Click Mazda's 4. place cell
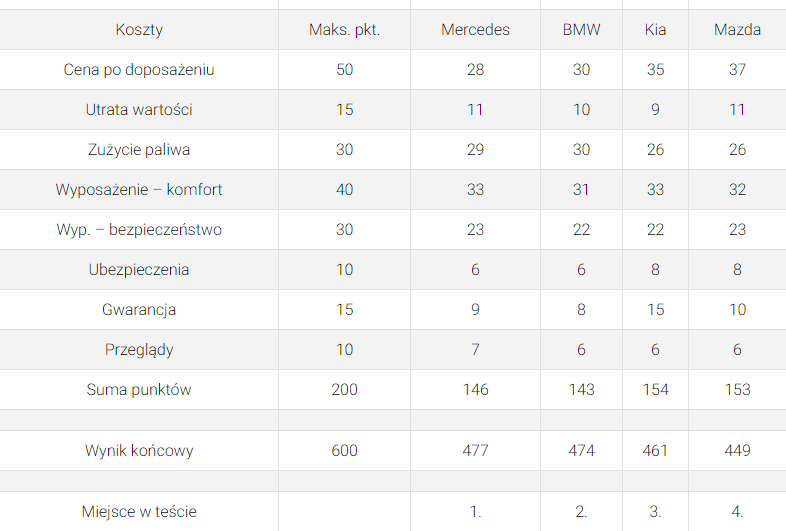The image size is (786, 531). (x=737, y=512)
